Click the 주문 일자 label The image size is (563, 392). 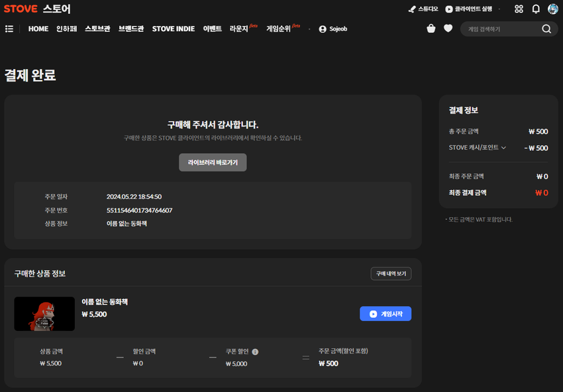(x=56, y=197)
